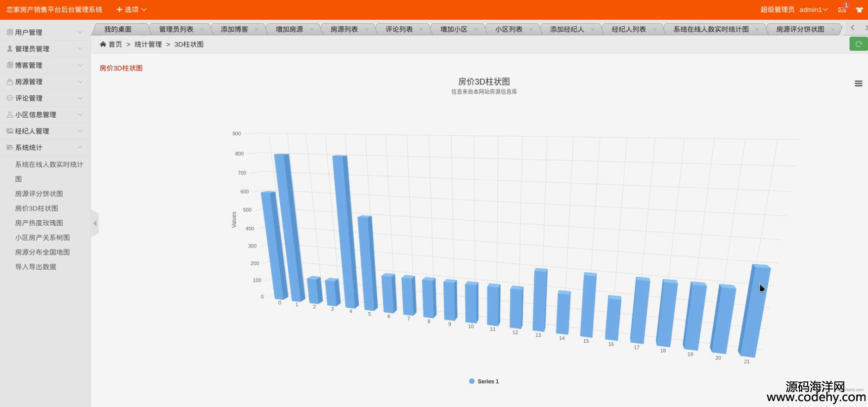This screenshot has width=868, height=407.
Task: Expand the 用户管理 menu
Action: [x=45, y=32]
